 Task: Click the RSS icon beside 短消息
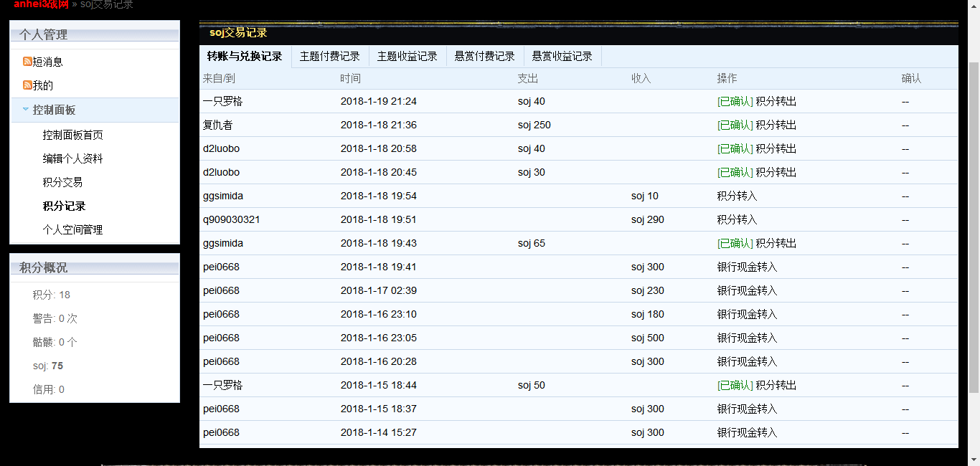tap(27, 62)
